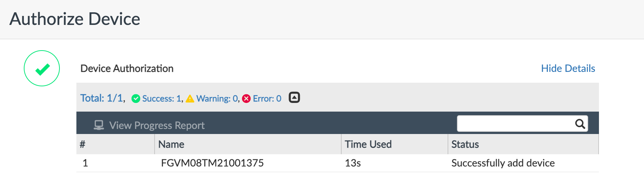The width and height of the screenshot is (644, 173).
Task: Click the magnifier search icon
Action: [580, 124]
